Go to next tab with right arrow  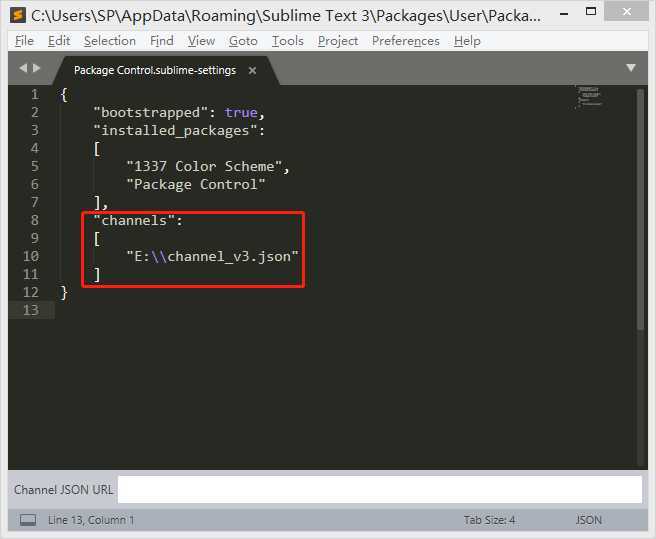coord(37,68)
